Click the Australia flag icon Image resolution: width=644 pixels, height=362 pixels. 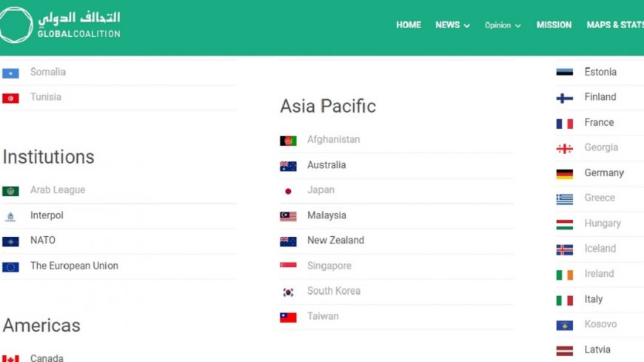pyautogui.click(x=289, y=166)
